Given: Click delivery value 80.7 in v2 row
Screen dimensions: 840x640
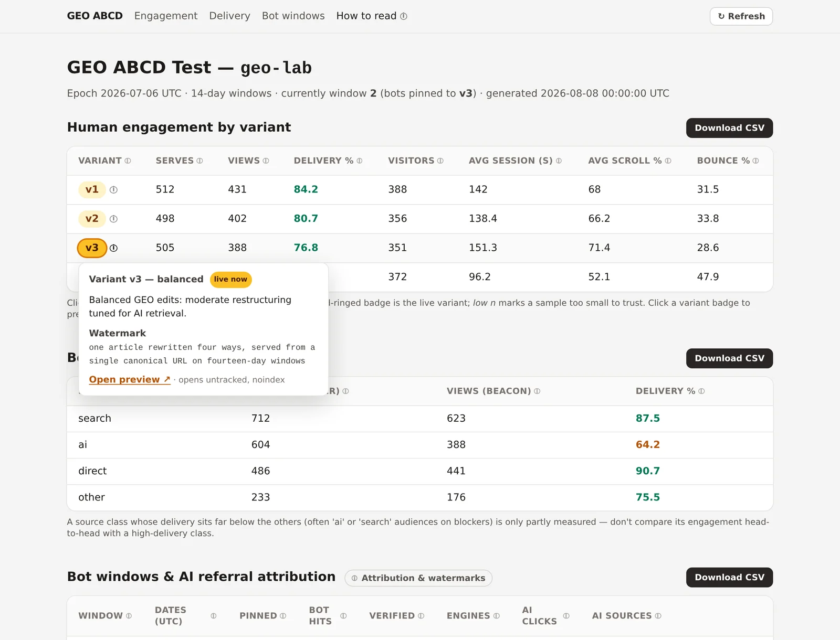Looking at the screenshot, I should [x=306, y=219].
